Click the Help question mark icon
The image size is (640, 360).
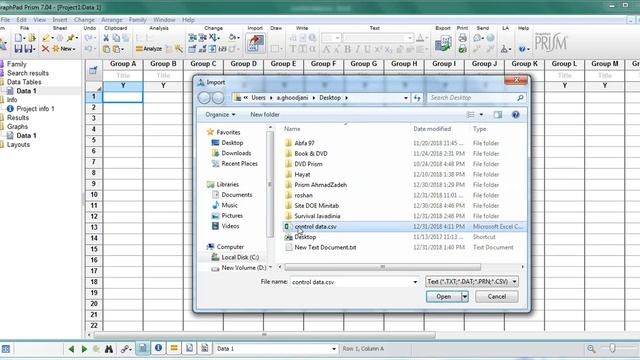[x=522, y=49]
